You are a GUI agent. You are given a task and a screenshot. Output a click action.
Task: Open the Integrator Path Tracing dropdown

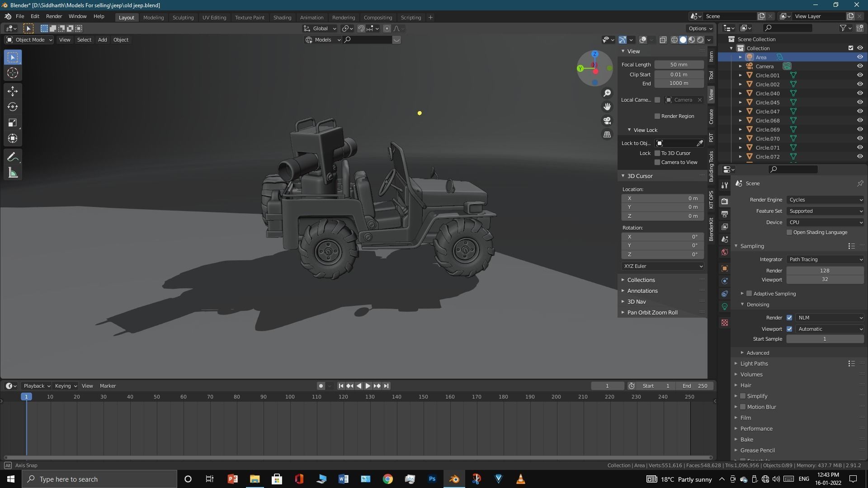(826, 259)
